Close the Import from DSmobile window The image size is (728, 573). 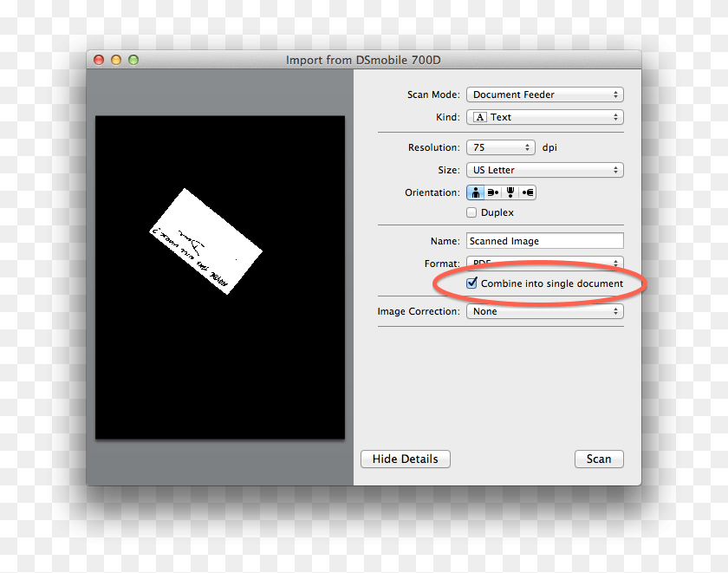99,60
